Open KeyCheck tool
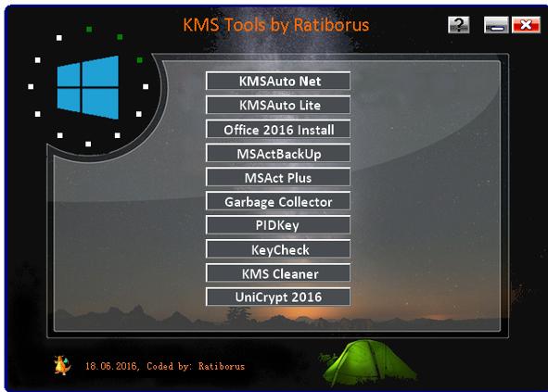The image size is (548, 392). tap(278, 249)
